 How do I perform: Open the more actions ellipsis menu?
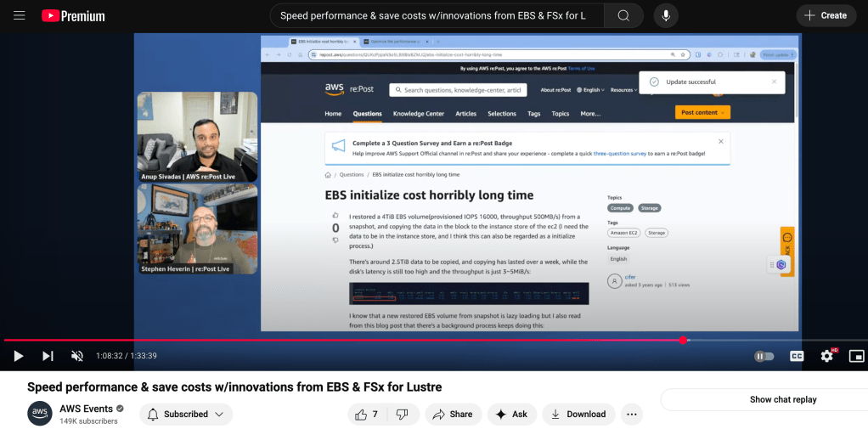click(631, 415)
